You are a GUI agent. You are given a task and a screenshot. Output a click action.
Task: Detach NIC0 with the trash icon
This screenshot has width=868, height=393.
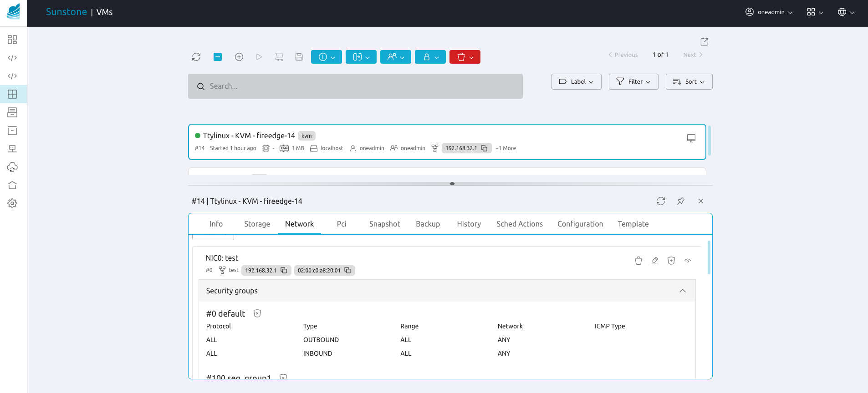click(x=638, y=261)
